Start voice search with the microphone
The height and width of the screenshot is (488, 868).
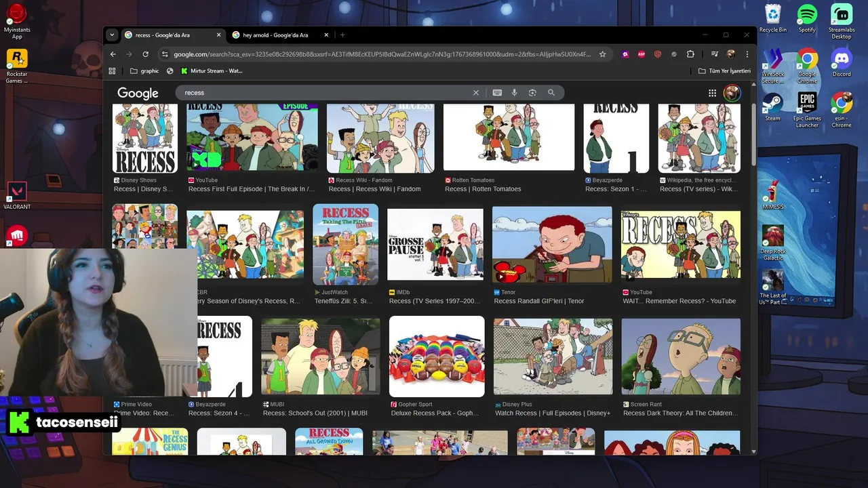(x=515, y=93)
